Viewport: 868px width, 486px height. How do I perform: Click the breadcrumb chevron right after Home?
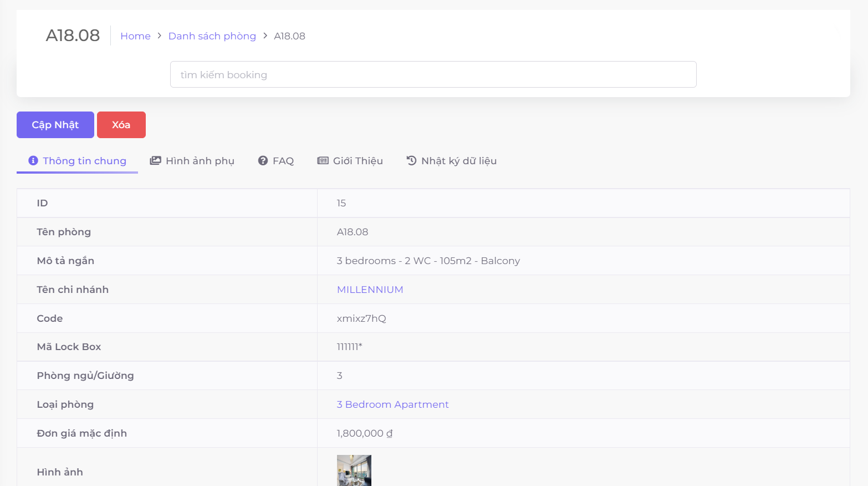[159, 36]
